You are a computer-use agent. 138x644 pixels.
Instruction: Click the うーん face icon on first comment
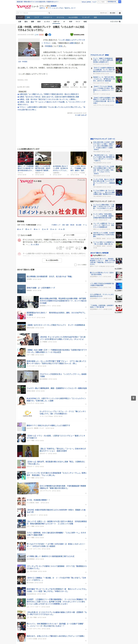click(x=77, y=248)
